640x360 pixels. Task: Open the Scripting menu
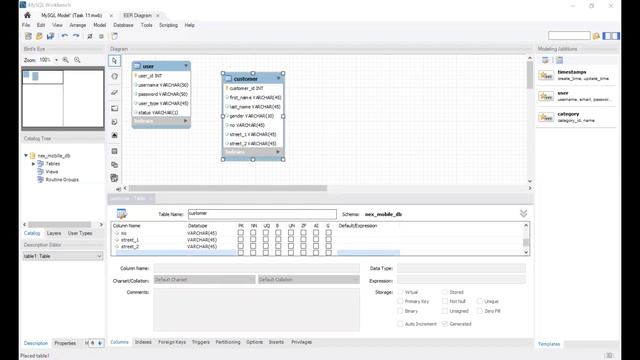168,25
